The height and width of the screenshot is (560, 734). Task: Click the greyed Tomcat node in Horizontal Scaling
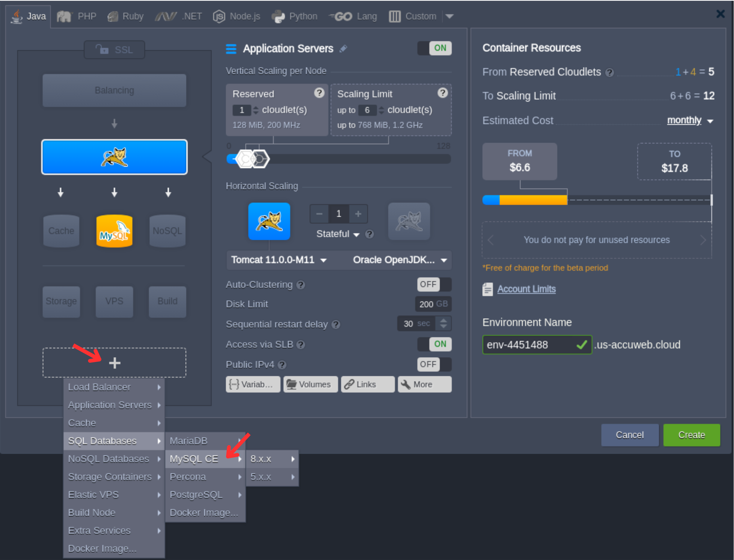point(409,222)
